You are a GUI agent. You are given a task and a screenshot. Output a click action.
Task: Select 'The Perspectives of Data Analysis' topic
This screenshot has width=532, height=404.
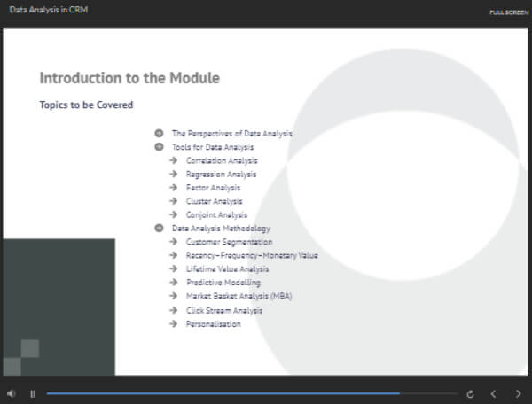point(231,134)
